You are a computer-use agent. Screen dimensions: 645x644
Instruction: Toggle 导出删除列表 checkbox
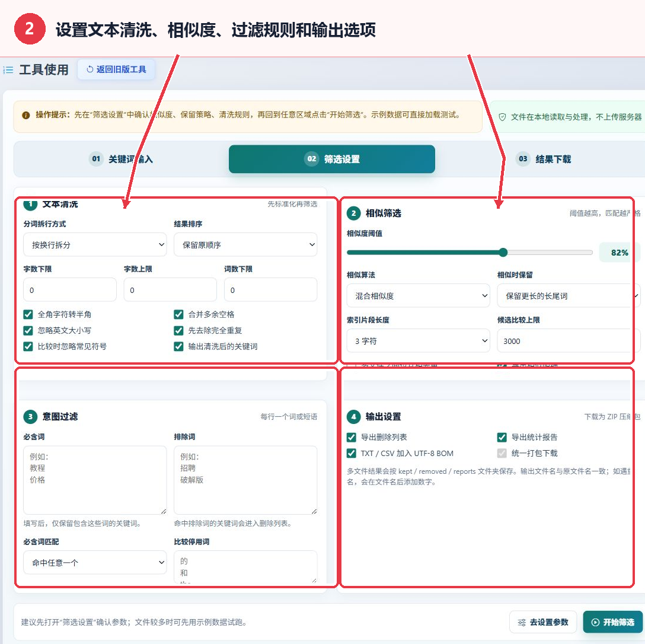point(352,438)
